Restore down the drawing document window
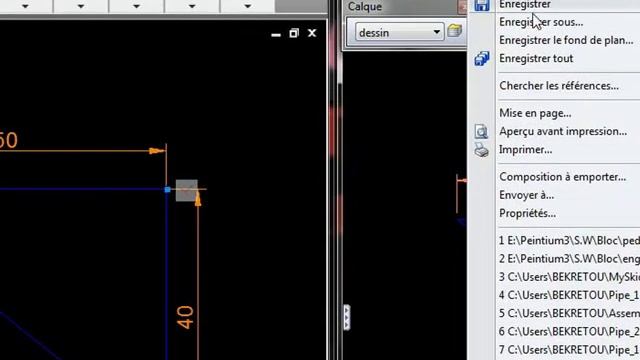The height and width of the screenshot is (360, 640). (x=294, y=33)
